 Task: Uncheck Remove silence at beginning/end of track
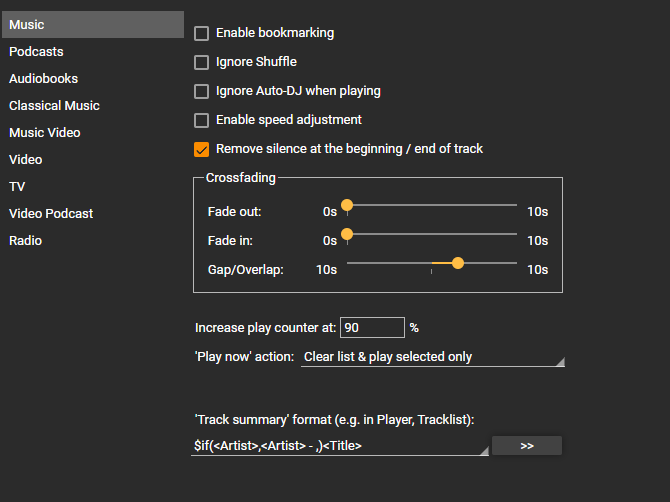(202, 149)
